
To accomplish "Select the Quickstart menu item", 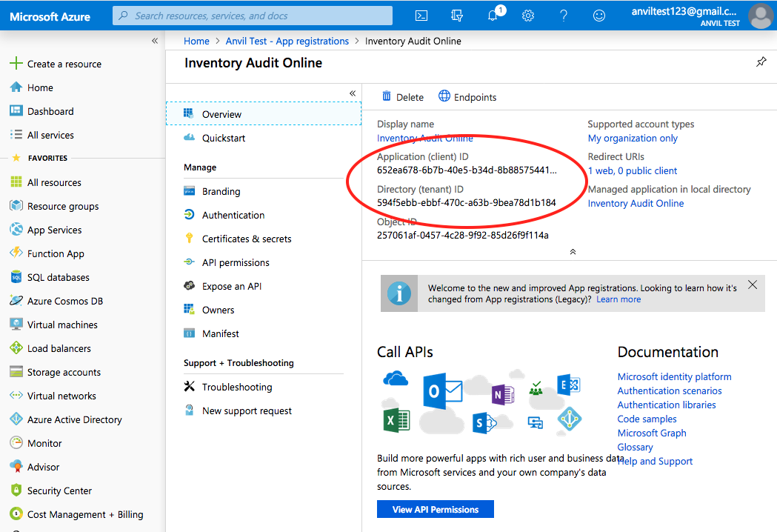I will coord(222,137).
